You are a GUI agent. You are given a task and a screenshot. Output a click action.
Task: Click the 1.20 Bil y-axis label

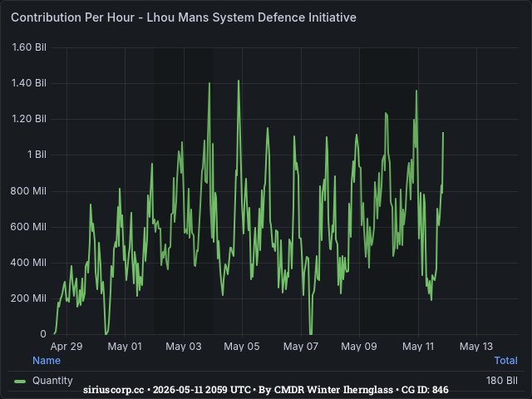pos(29,119)
